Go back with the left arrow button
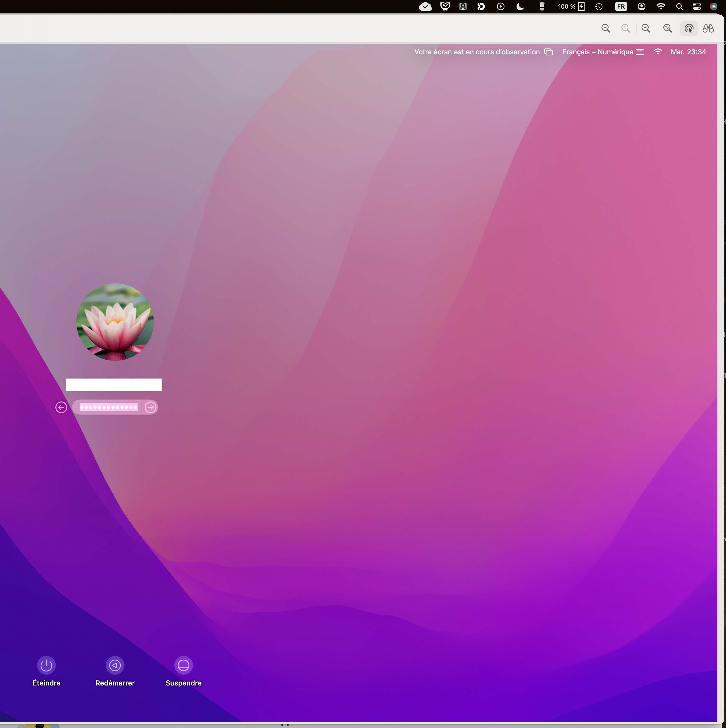The image size is (726, 728). pos(61,407)
